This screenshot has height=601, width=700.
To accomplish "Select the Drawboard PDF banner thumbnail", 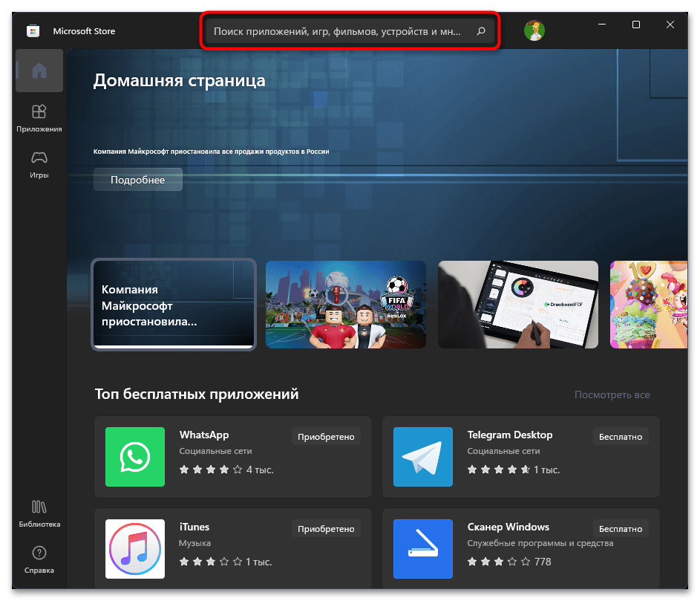I will pos(518,305).
